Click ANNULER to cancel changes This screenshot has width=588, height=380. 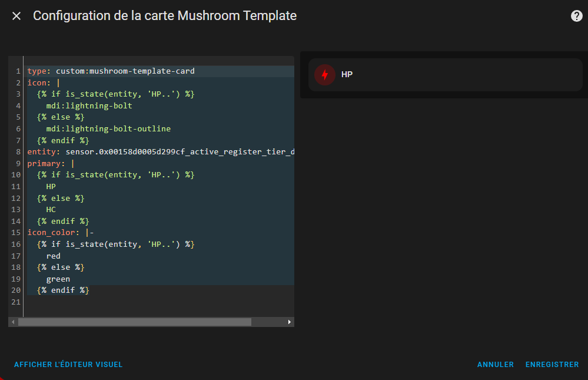coord(496,364)
